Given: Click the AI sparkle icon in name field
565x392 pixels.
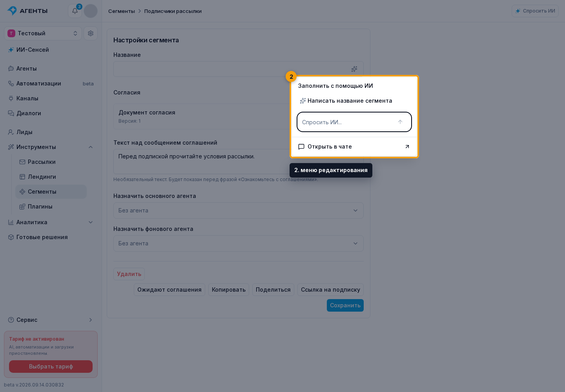Looking at the screenshot, I should point(354,69).
